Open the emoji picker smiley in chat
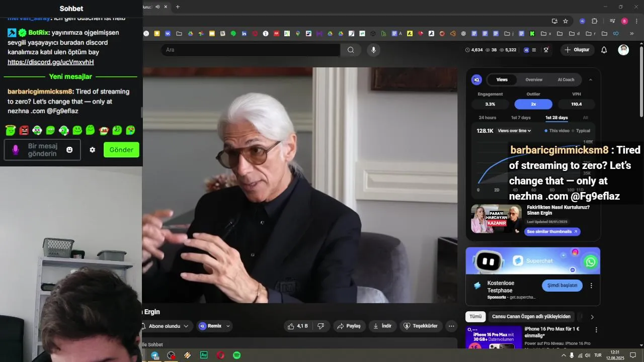Viewport: 644px width, 362px height. (69, 150)
